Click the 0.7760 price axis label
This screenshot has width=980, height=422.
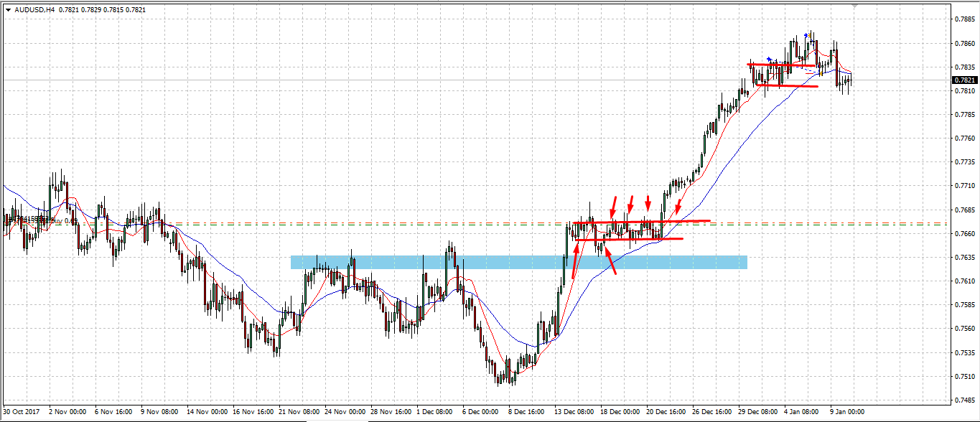966,139
